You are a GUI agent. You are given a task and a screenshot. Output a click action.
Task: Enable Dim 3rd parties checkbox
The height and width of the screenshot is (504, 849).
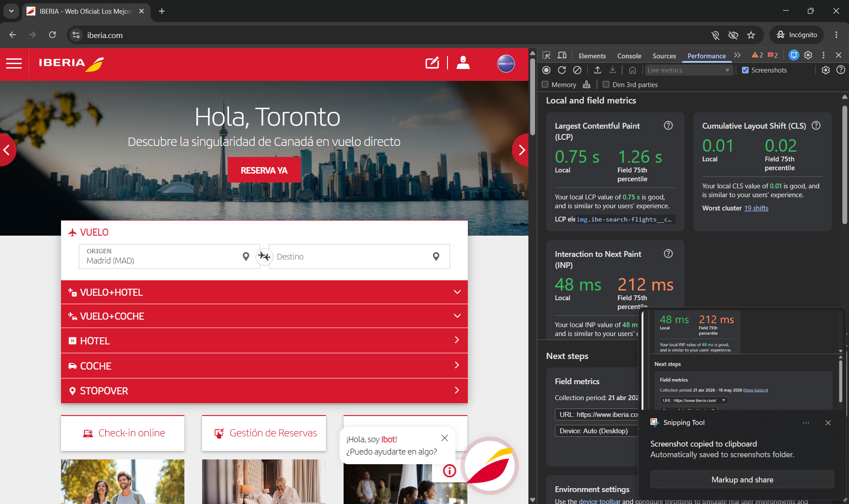606,84
